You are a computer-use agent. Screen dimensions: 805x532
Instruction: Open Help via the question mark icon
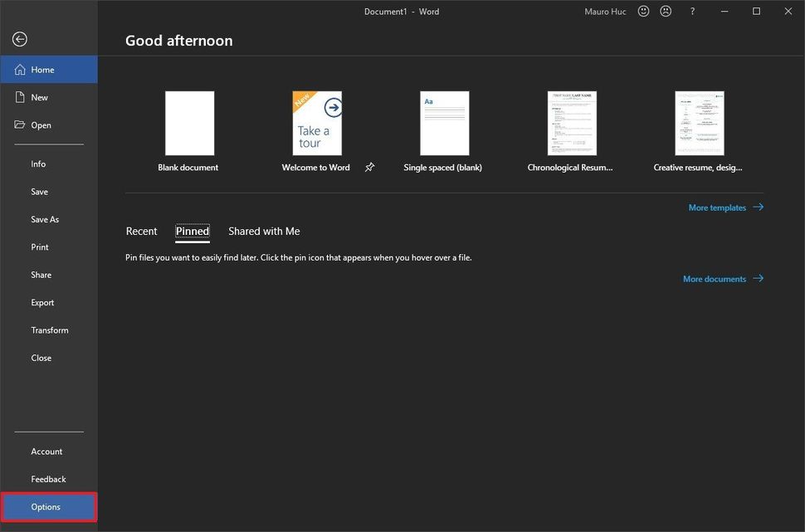point(691,11)
